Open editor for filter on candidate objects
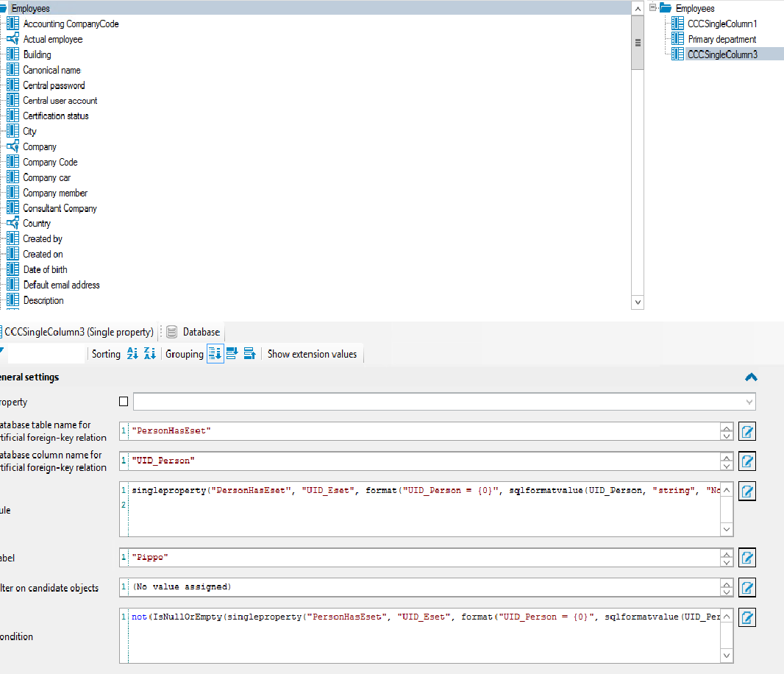This screenshot has width=784, height=674. point(747,587)
